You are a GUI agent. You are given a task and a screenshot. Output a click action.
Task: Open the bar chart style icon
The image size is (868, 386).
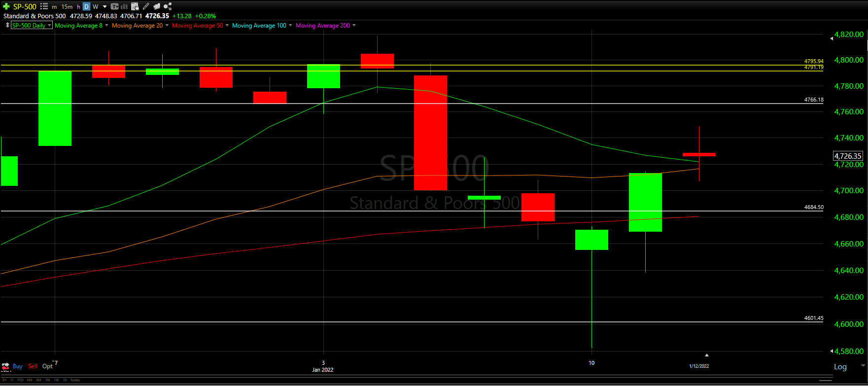tap(124, 6)
